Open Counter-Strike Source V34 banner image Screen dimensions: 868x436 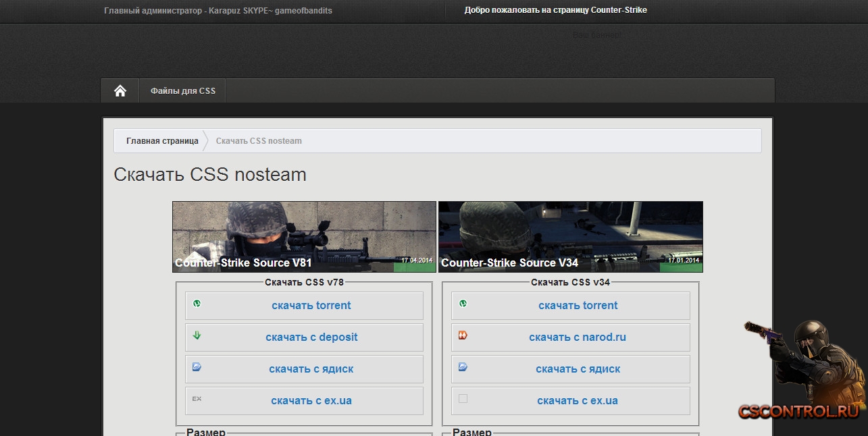571,237
